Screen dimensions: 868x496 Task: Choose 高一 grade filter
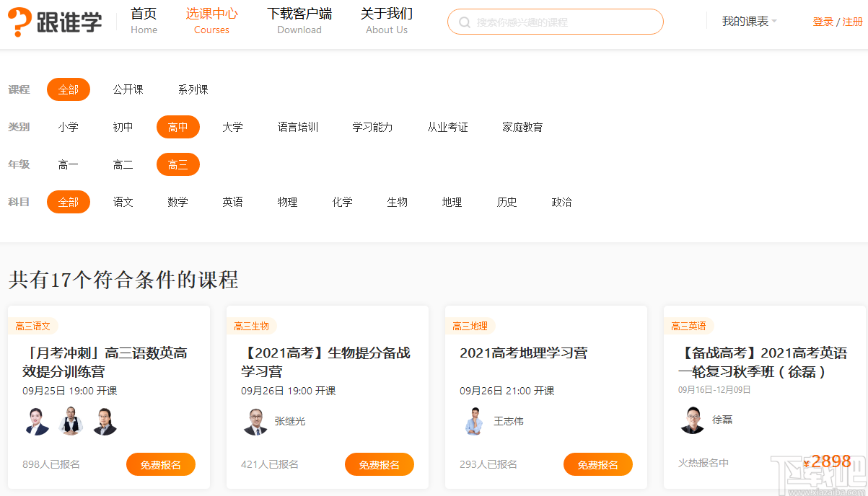(x=69, y=164)
